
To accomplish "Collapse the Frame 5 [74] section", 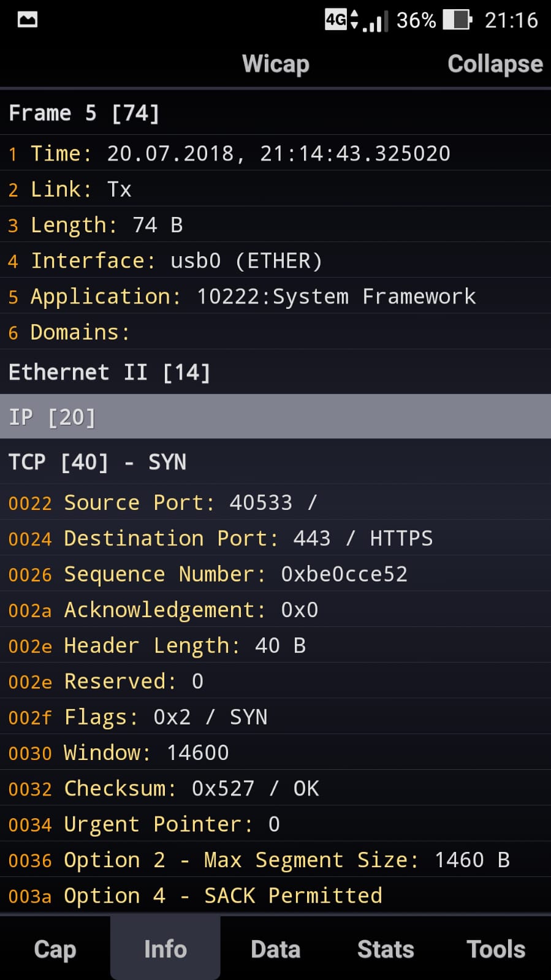I will (276, 113).
